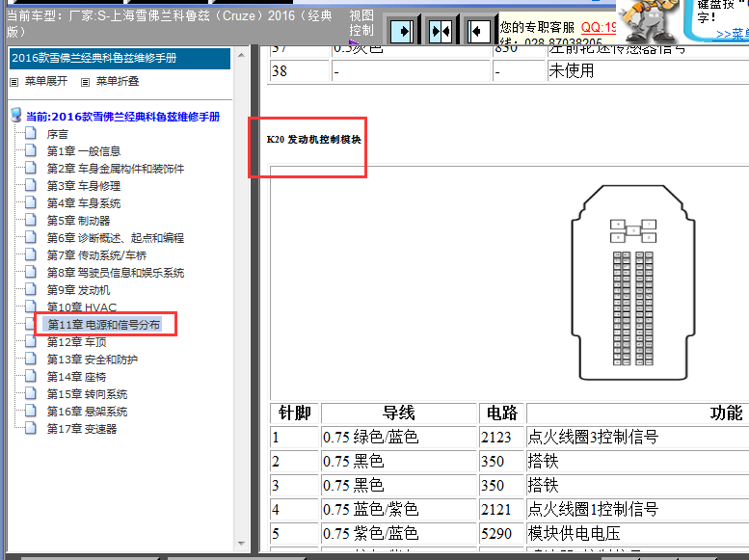The width and height of the screenshot is (749, 560).
Task: Click wire cell 0.75 绿色/蓝色
Action: point(399,438)
